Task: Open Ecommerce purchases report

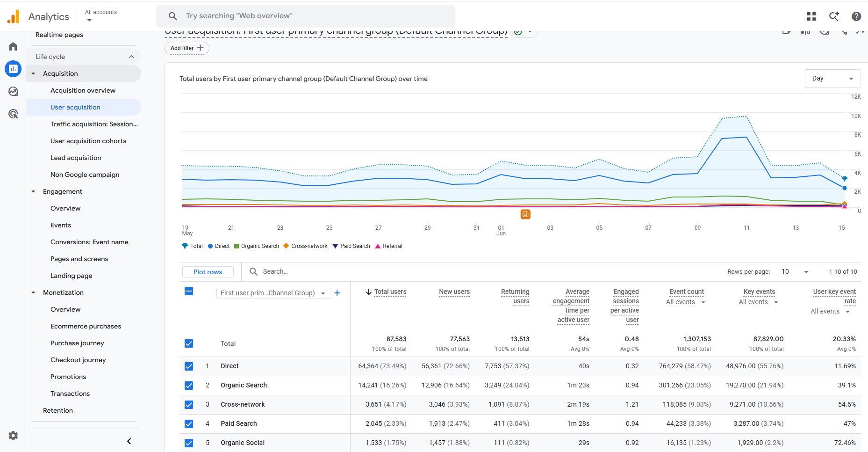Action: (86, 326)
